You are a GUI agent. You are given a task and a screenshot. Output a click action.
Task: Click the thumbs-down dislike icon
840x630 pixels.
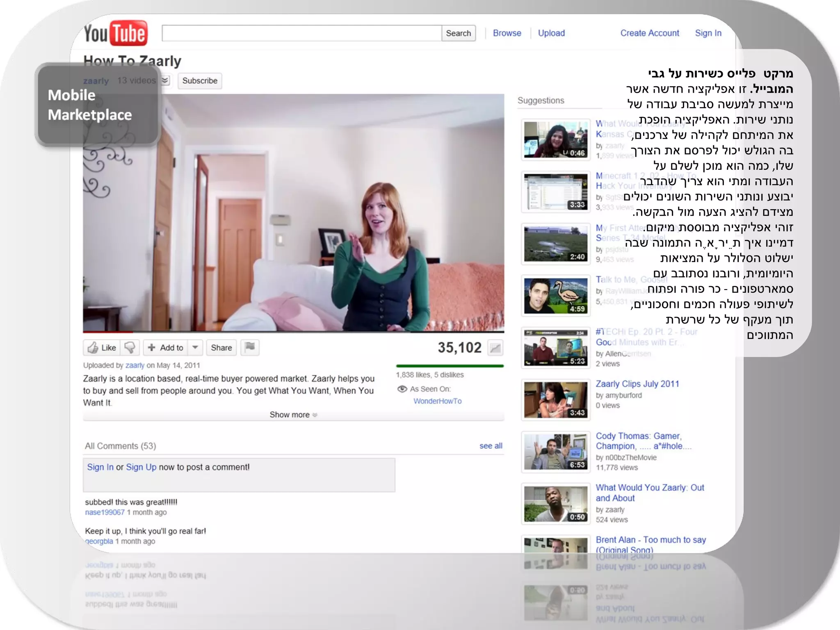tap(130, 347)
